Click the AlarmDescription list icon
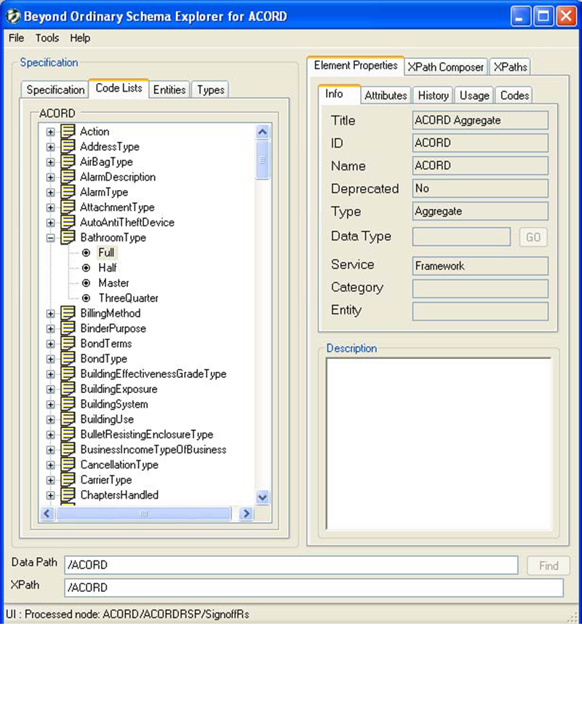 (x=68, y=177)
